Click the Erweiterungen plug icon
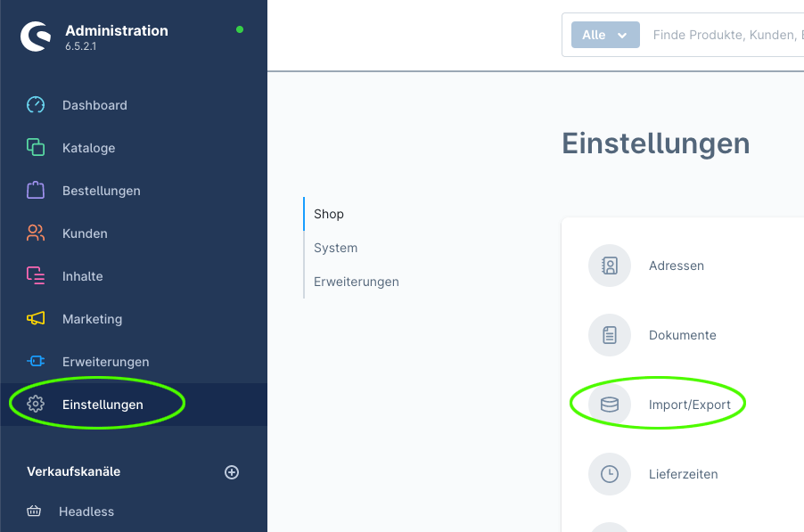The image size is (804, 532). tap(36, 361)
